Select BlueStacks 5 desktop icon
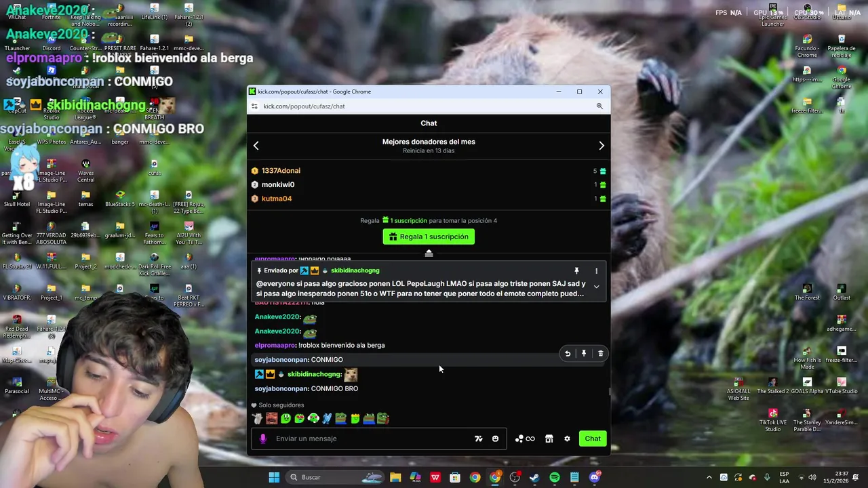868x488 pixels. coord(120,199)
